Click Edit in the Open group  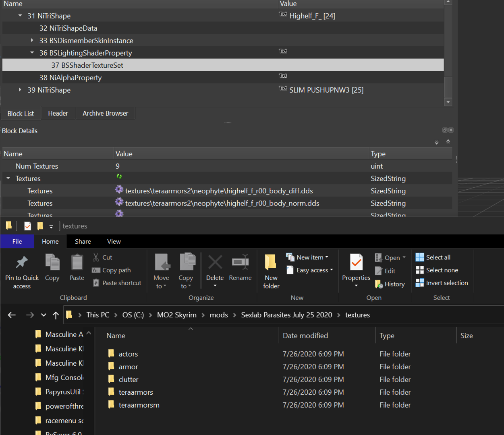pyautogui.click(x=385, y=271)
